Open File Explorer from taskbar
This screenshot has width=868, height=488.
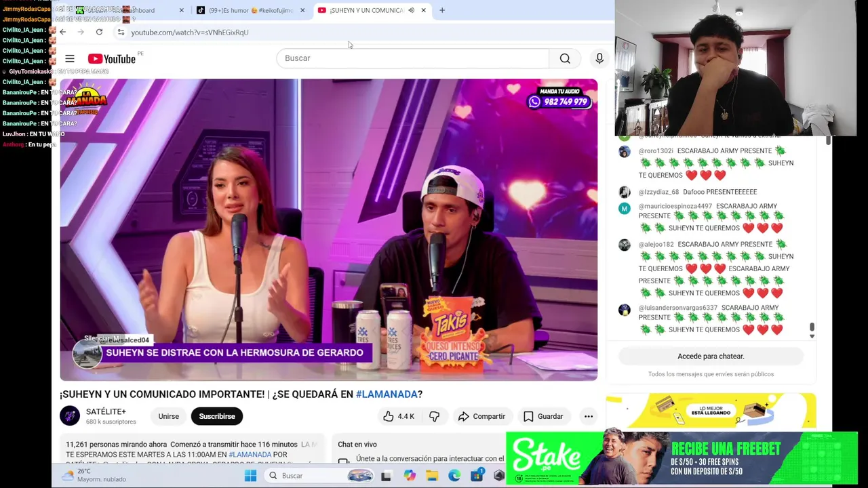pyautogui.click(x=432, y=476)
